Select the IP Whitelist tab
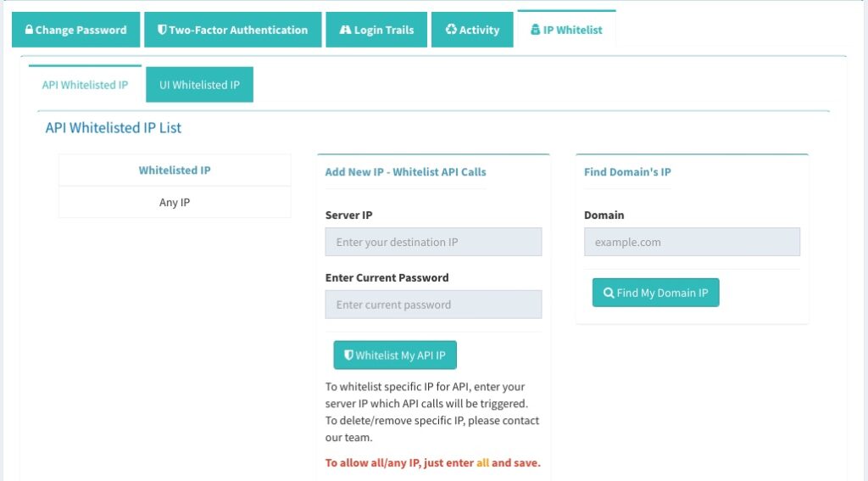This screenshot has width=868, height=481. (566, 30)
